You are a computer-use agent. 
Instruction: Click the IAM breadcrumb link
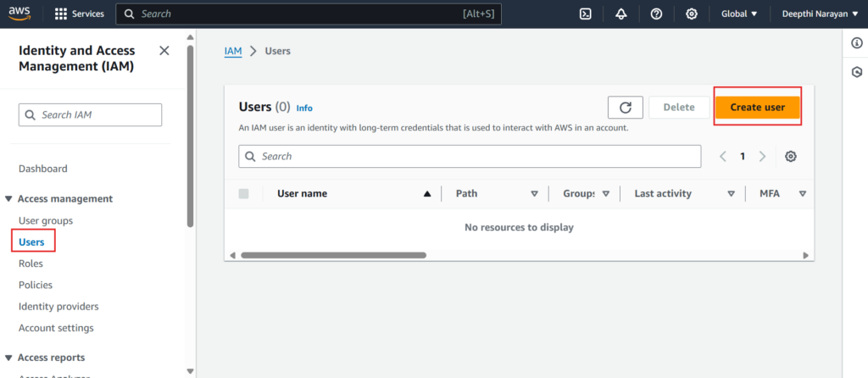coord(233,51)
